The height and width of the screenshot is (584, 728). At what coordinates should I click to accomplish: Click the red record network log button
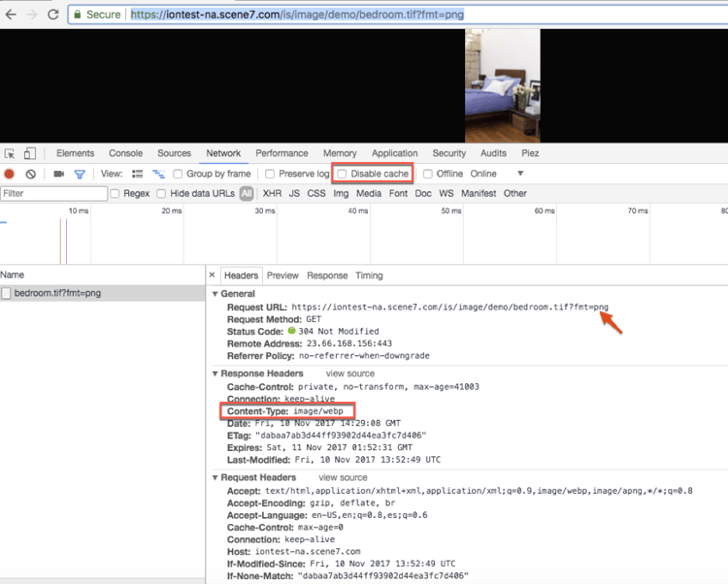9,174
